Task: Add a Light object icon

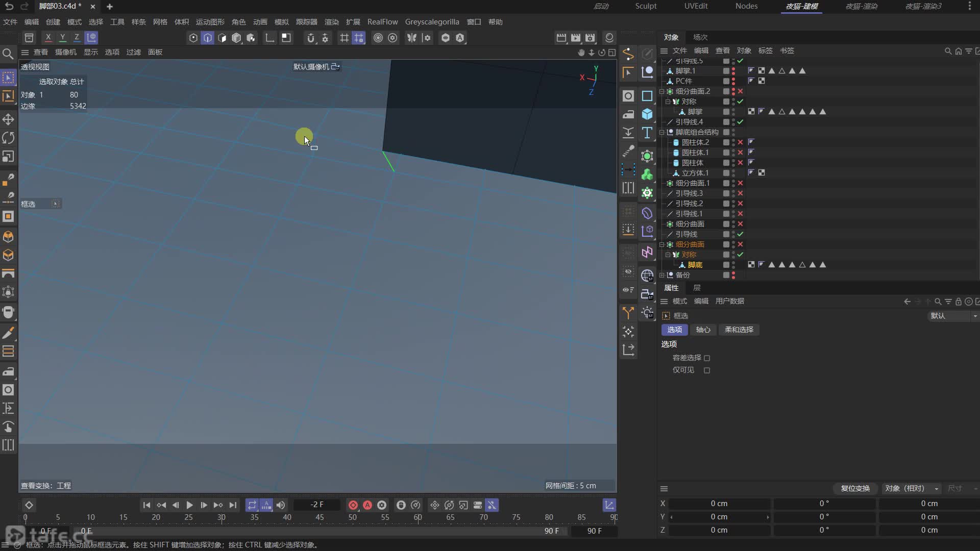Action: click(647, 313)
